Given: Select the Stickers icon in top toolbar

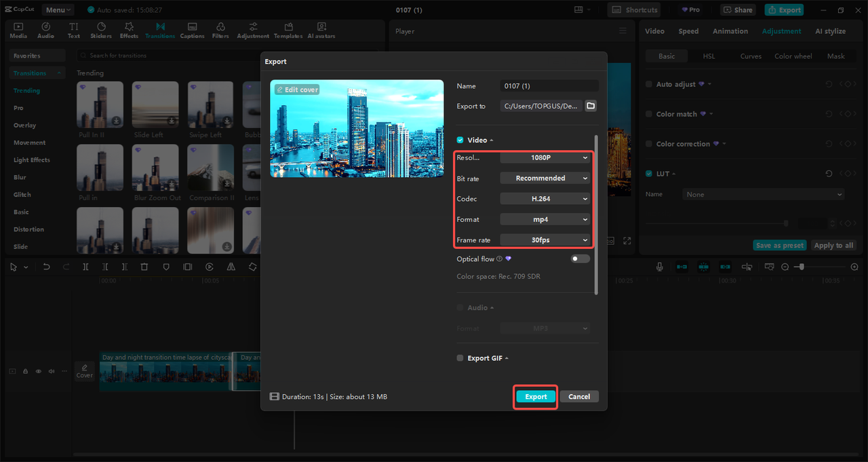Looking at the screenshot, I should pyautogui.click(x=101, y=30).
